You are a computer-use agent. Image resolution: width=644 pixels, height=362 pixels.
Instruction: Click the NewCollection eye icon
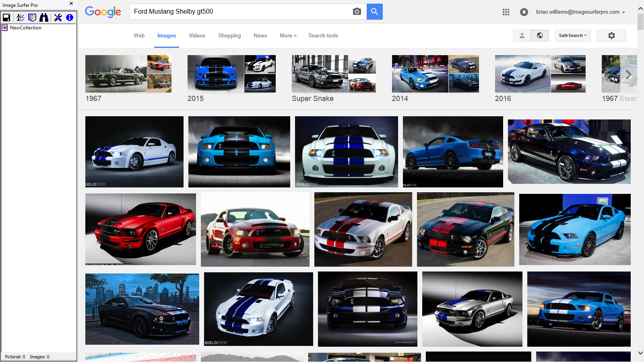5,28
